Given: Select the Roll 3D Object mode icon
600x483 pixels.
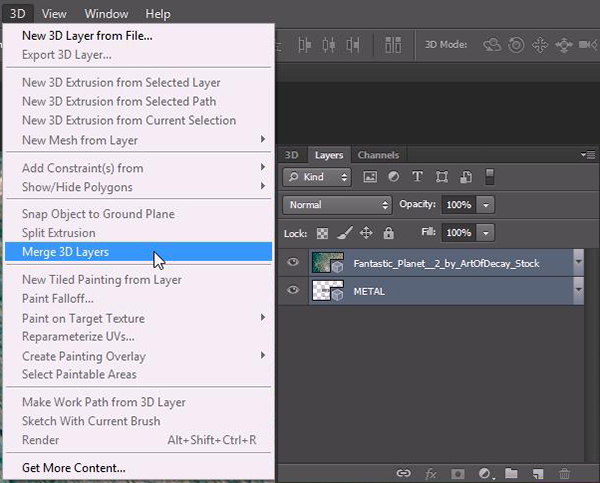Looking at the screenshot, I should [515, 45].
